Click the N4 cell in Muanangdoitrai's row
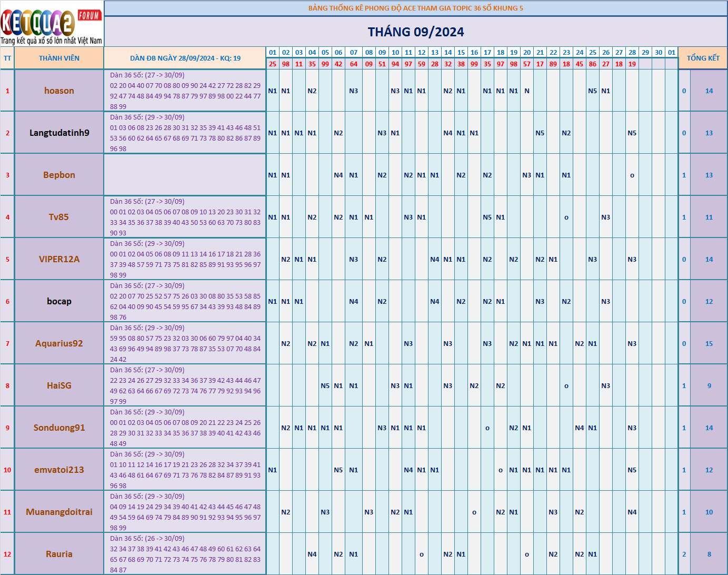Viewport: 728px width, 575px height. [x=632, y=512]
